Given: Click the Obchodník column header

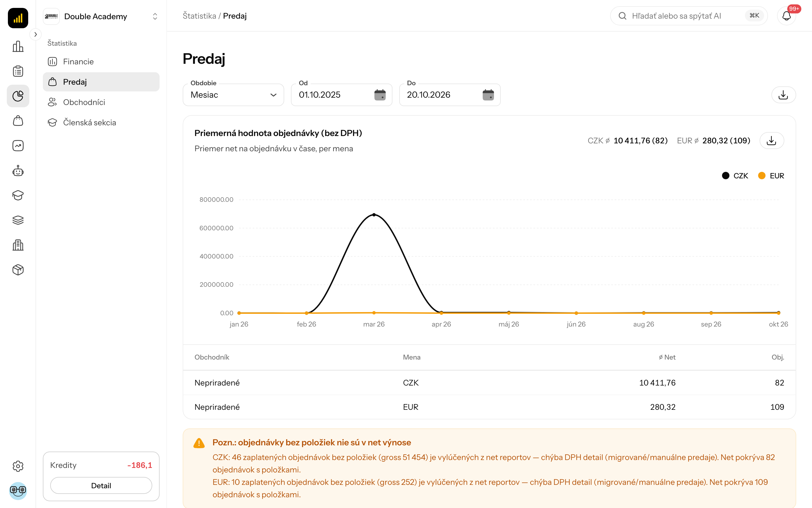Looking at the screenshot, I should (212, 357).
